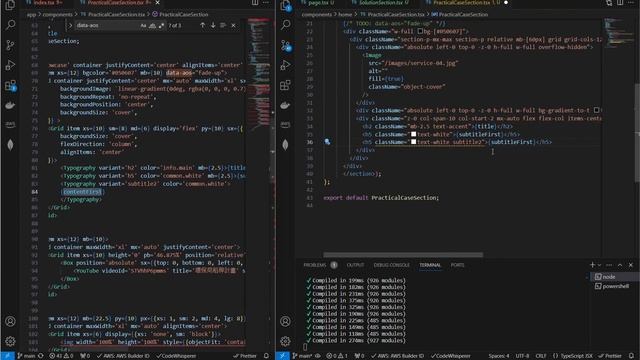Go to previous match in find widget
Image resolution: width=640 pixels, height=360 pixels.
point(202,25)
